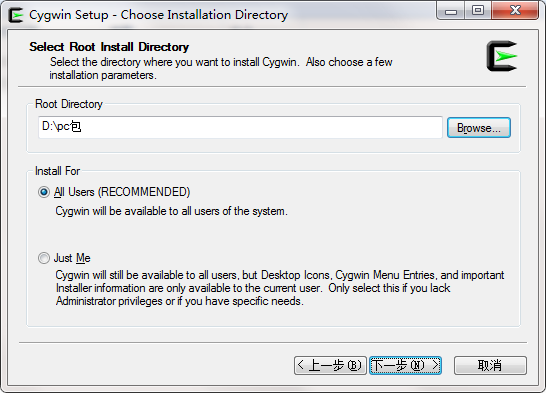Image resolution: width=546 pixels, height=393 pixels.
Task: Click the All Users label text
Action: point(122,192)
